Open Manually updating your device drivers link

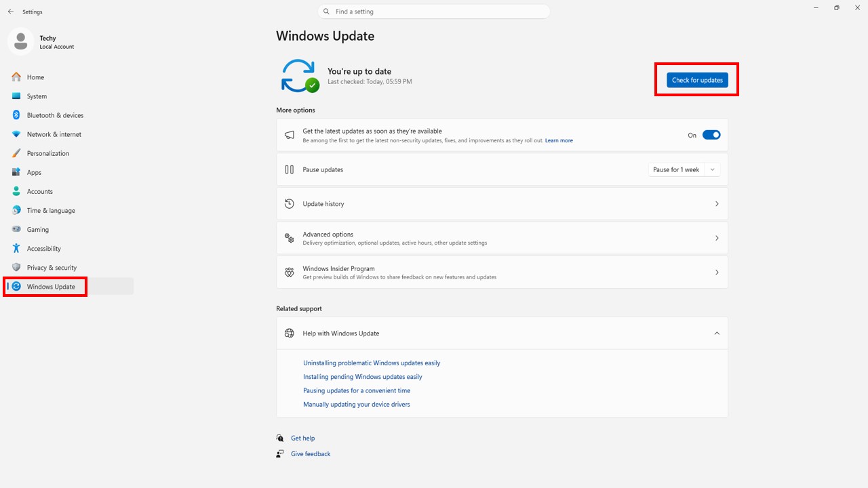pos(356,405)
